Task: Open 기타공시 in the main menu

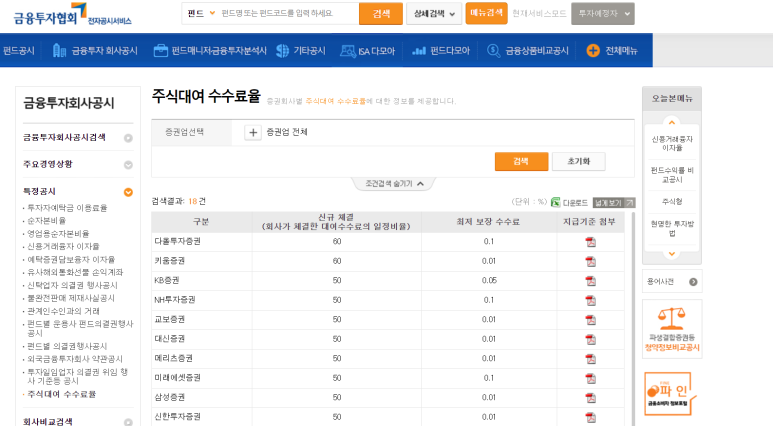Action: [301, 50]
